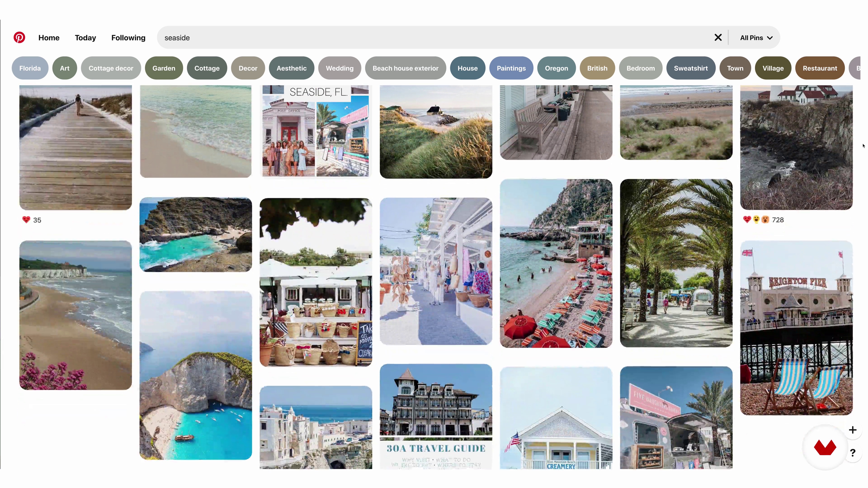Pick the brown Restaurant color chip
The width and height of the screenshot is (868, 488).
coord(820,68)
